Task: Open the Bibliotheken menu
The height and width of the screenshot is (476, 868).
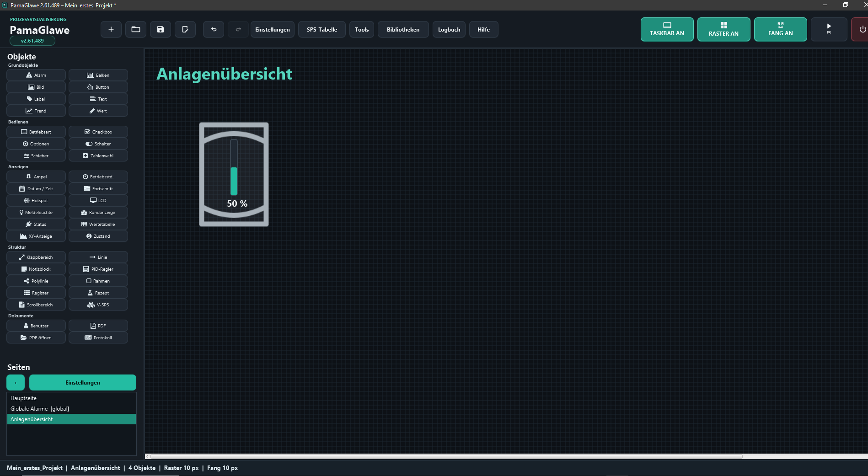Action: click(403, 29)
